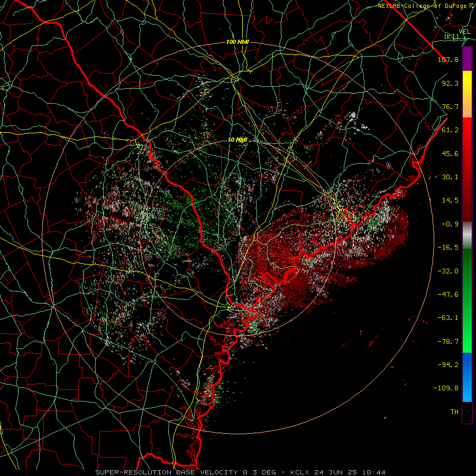Click the 30.1 velocity scale value
The width and height of the screenshot is (476, 476).
(x=450, y=177)
